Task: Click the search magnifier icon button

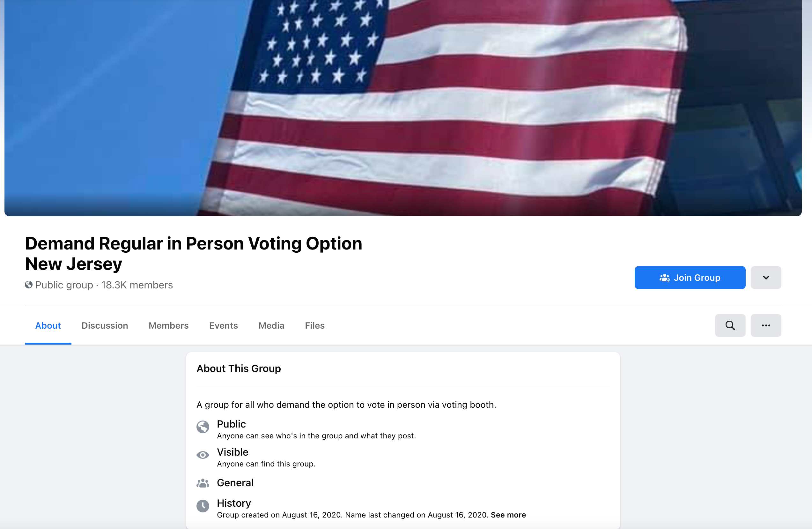Action: point(730,325)
